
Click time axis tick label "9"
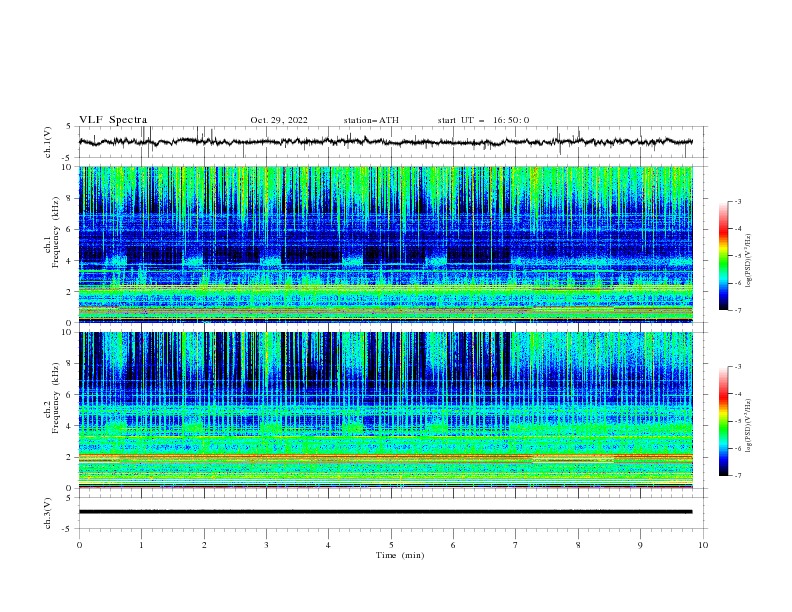(640, 545)
